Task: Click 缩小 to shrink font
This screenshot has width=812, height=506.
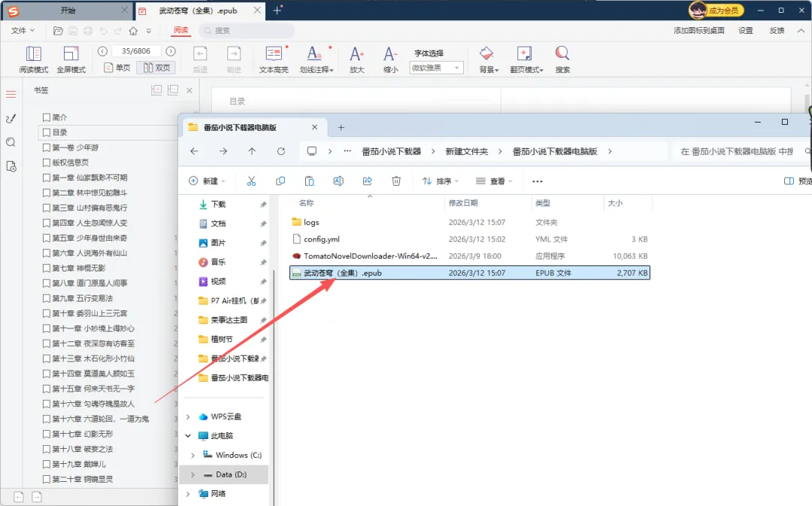Action: tap(390, 59)
